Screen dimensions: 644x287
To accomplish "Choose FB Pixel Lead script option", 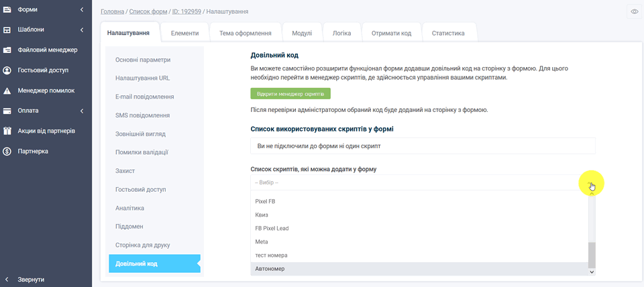I will [x=419, y=228].
